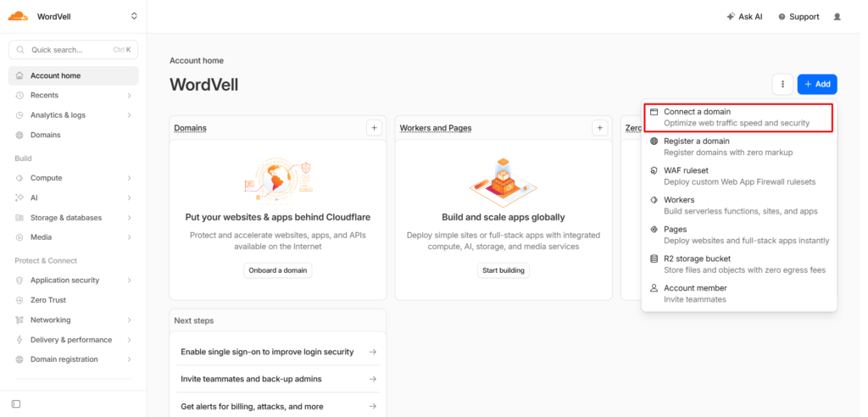The height and width of the screenshot is (417, 868).
Task: Click the Account member person icon
Action: [x=654, y=288]
